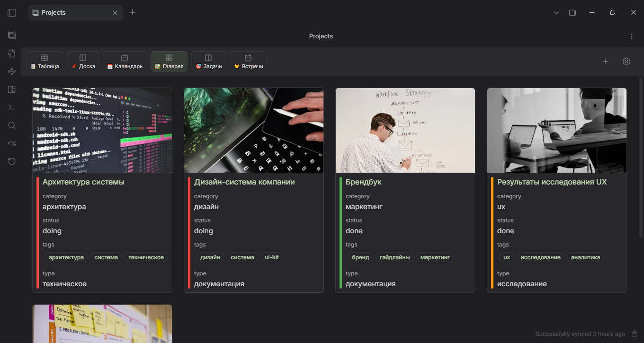
Task: Open project settings hexagon icon
Action: (626, 62)
